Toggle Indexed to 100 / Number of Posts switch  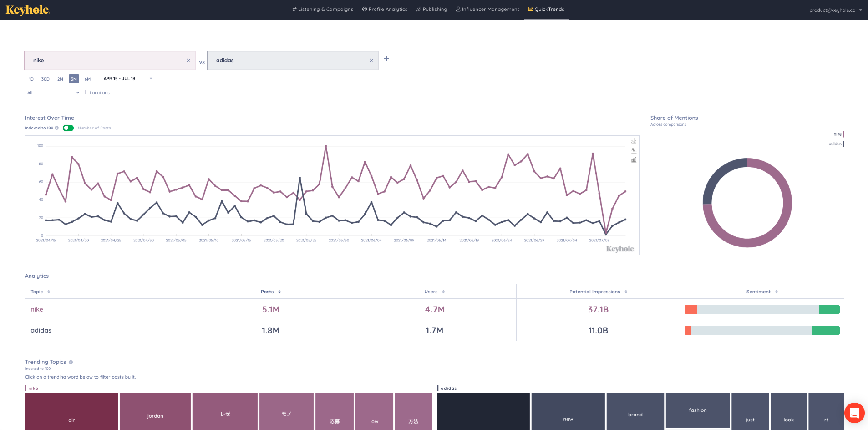[68, 128]
